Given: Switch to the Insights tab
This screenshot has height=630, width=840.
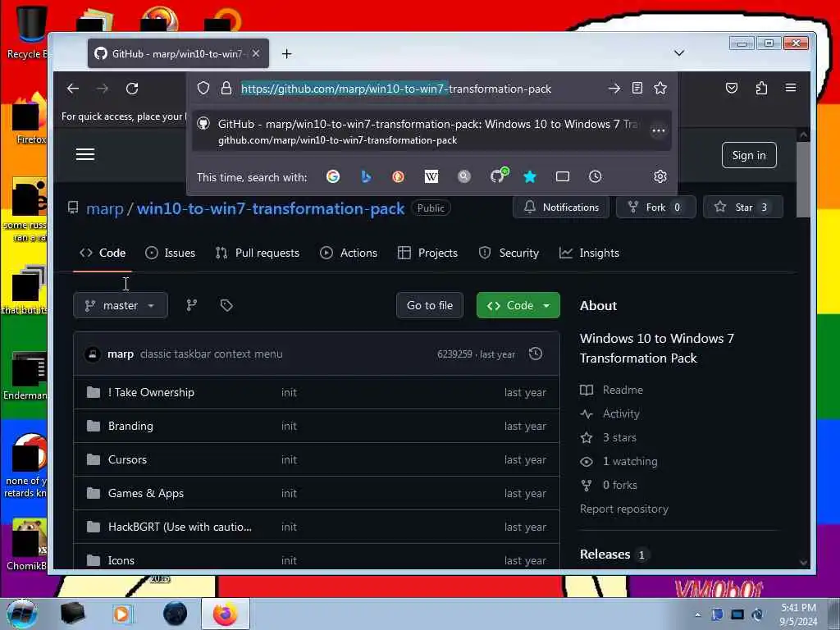Looking at the screenshot, I should (589, 253).
